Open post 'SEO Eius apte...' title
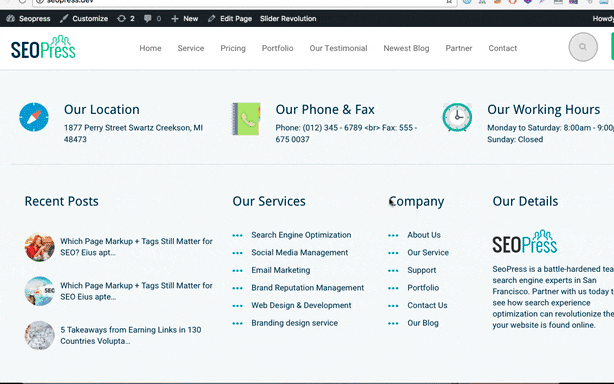Viewport: 614px width, 384px height. [x=136, y=291]
